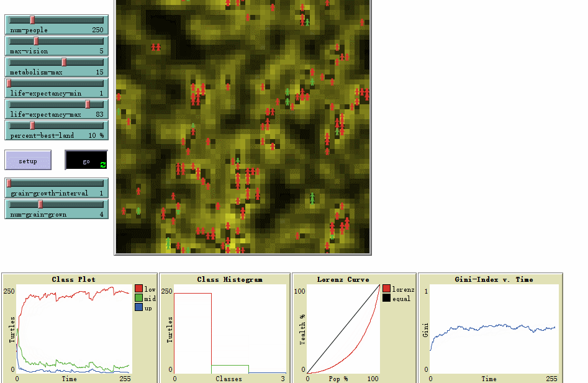This screenshot has height=383, width=588.
Task: Click the Class Plot title
Action: pyautogui.click(x=74, y=279)
